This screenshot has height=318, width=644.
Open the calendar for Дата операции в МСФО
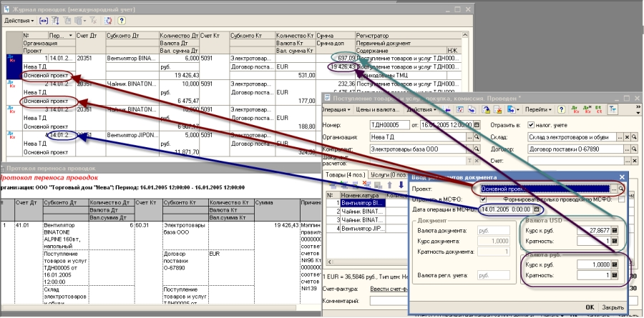point(537,209)
